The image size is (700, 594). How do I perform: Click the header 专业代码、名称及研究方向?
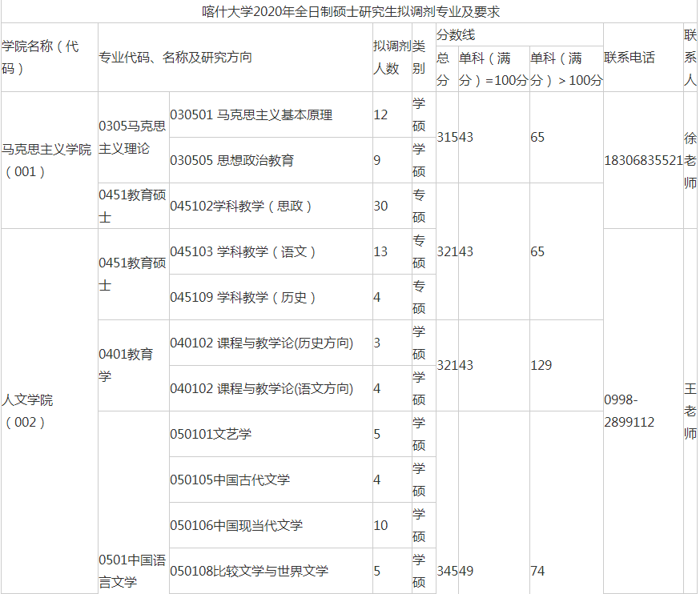coord(175,58)
